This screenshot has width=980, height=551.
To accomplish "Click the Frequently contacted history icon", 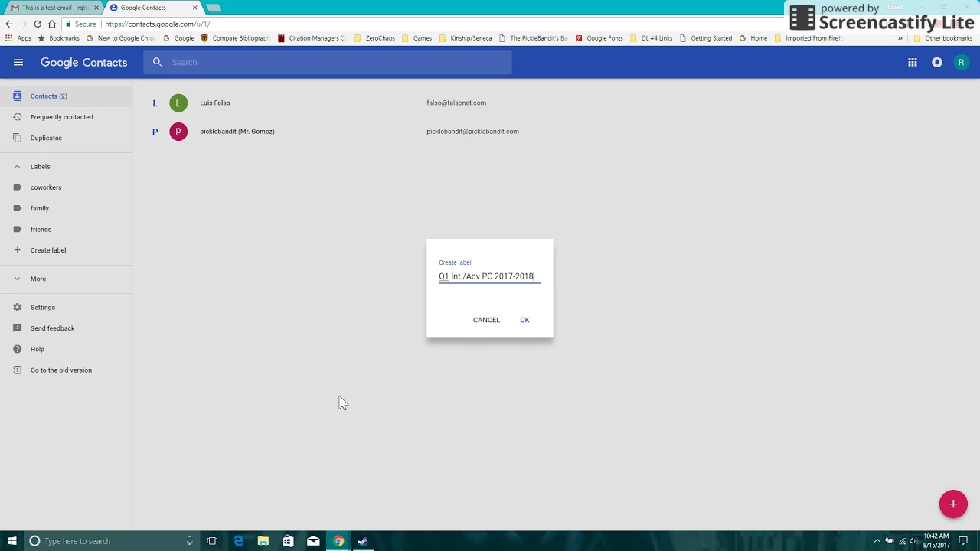I will pyautogui.click(x=17, y=117).
